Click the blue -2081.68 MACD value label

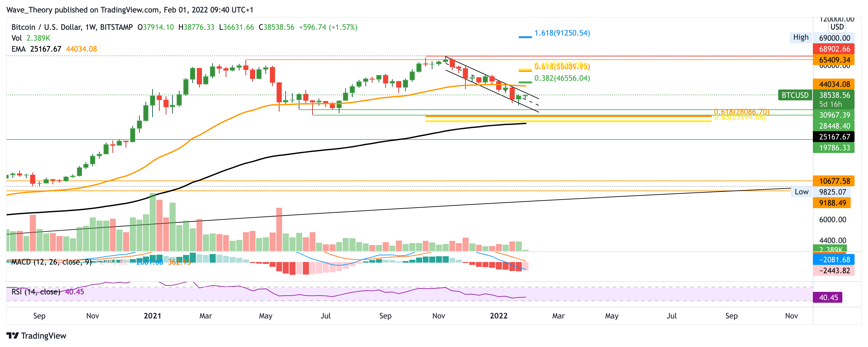click(x=834, y=260)
